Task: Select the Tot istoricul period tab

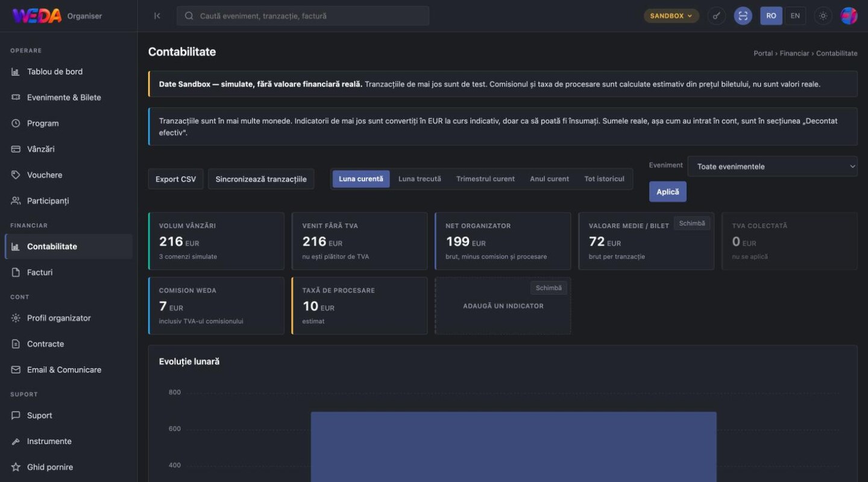Action: [604, 179]
